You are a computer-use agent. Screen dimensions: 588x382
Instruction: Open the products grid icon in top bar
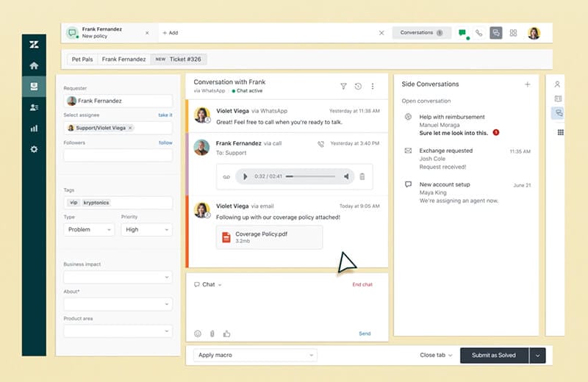(513, 33)
